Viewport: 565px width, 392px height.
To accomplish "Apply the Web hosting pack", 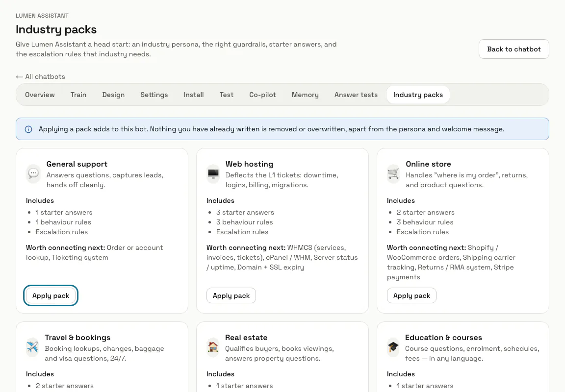I will point(231,295).
